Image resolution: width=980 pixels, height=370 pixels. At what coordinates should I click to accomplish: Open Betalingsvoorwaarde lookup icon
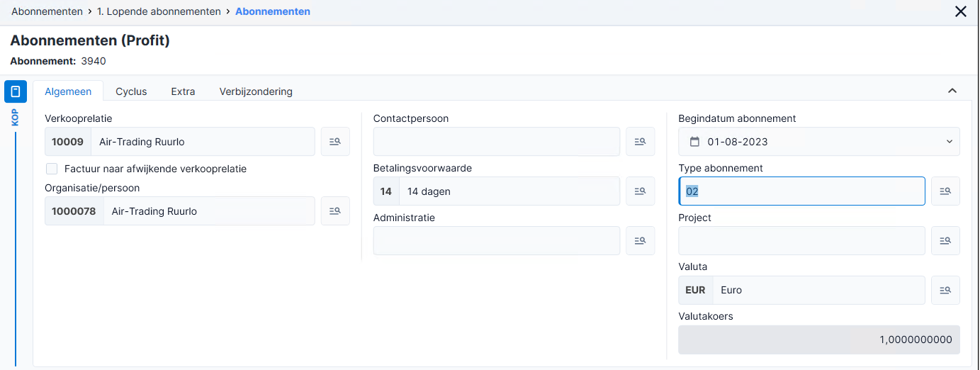pos(640,191)
